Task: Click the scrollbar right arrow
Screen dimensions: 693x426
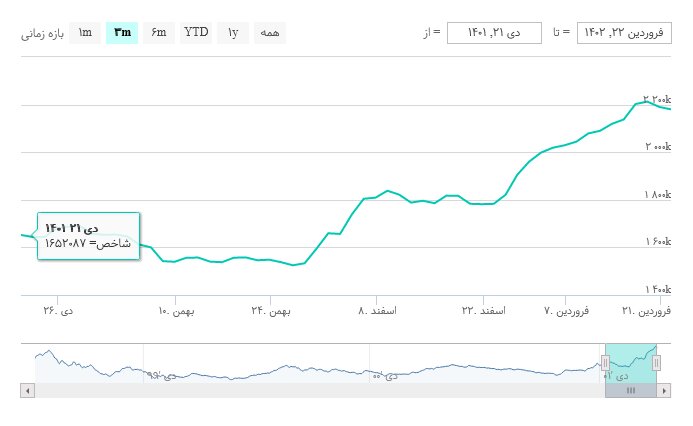Action: click(664, 390)
